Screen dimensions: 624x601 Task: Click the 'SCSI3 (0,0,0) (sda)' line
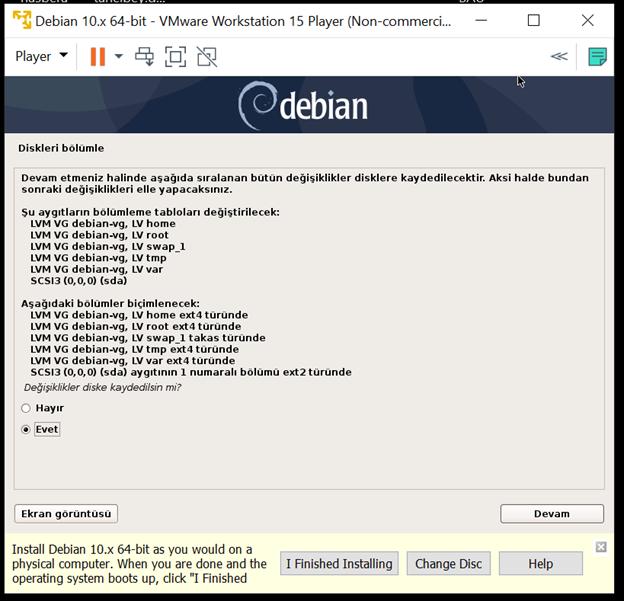pos(78,281)
